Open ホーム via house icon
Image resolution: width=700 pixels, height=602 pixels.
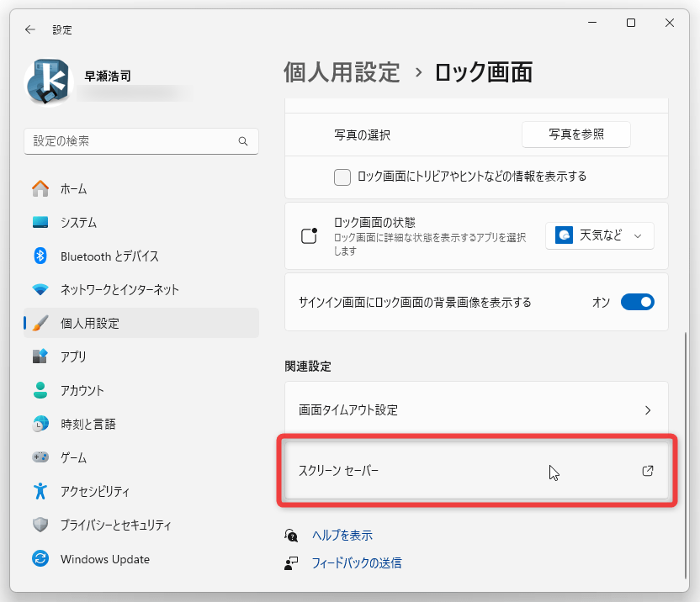point(40,188)
